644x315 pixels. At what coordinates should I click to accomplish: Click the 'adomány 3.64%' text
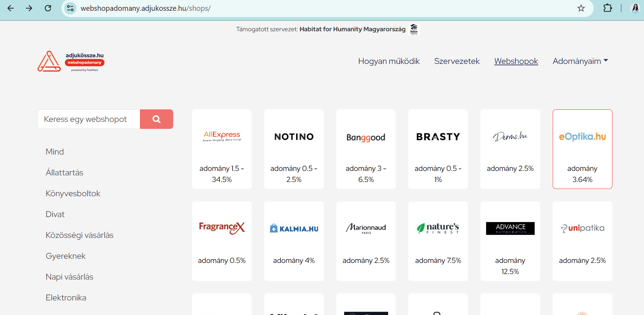(x=583, y=174)
